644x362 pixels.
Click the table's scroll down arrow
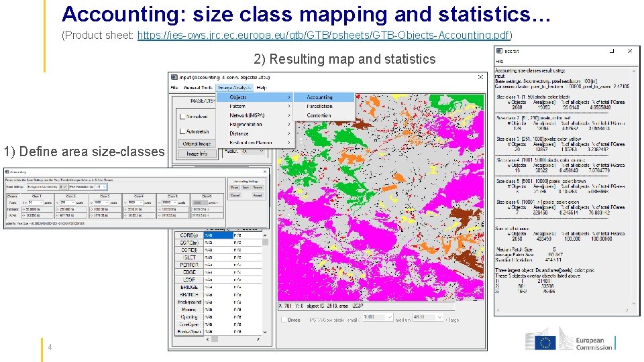point(265,332)
